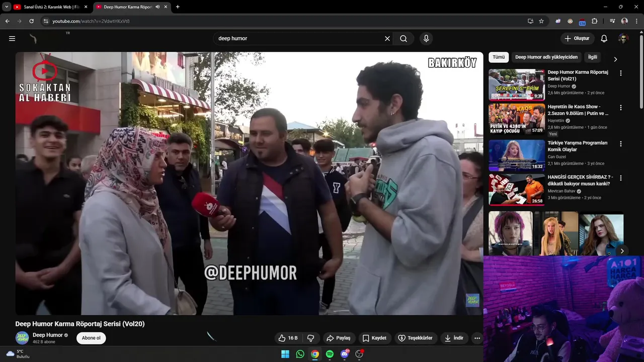Open YouTube notifications bell
644x362 pixels.
click(x=604, y=39)
